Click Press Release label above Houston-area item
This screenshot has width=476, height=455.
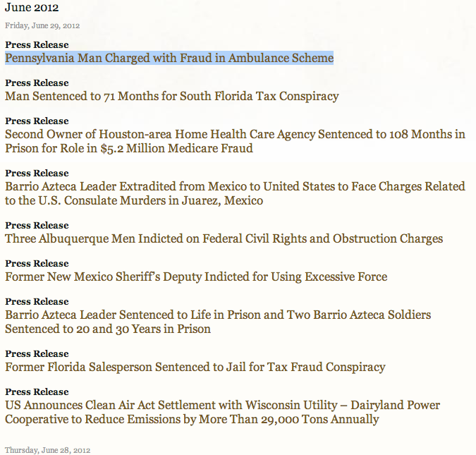pos(37,121)
